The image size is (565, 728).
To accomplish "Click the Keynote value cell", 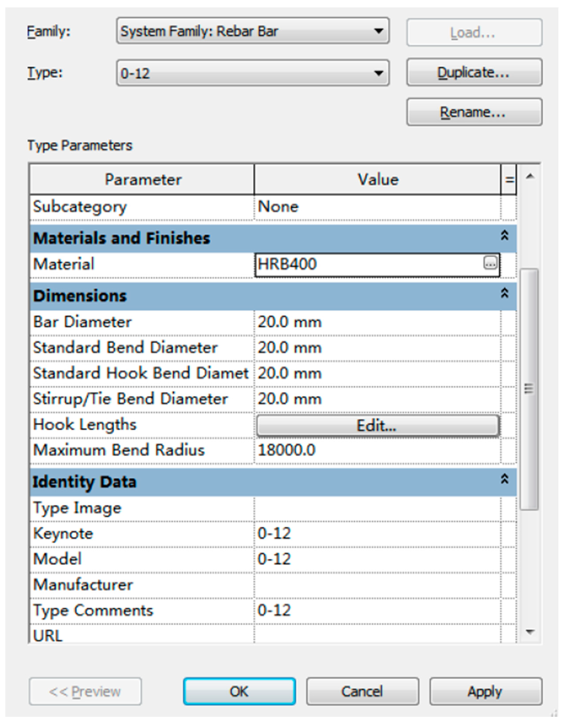I will point(377,533).
